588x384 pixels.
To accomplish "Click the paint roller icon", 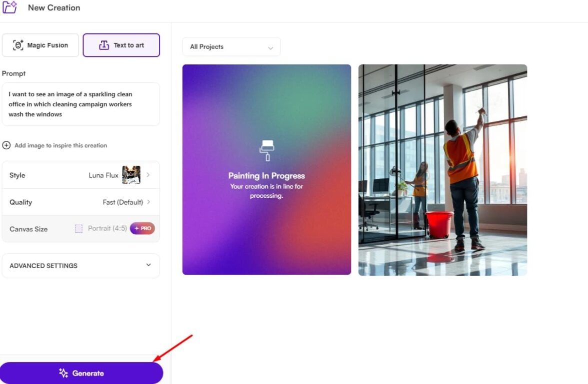I will [x=266, y=151].
